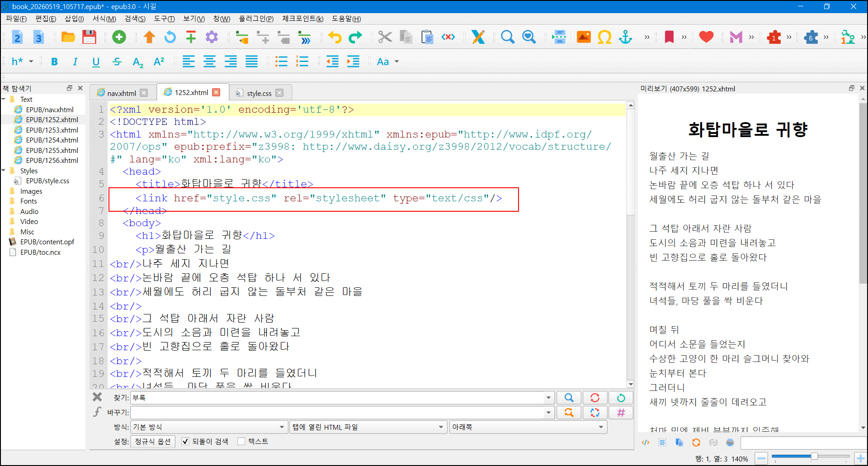Select EPUB/content.opf in book browser
Viewport: 868px width, 466px height.
(x=47, y=242)
